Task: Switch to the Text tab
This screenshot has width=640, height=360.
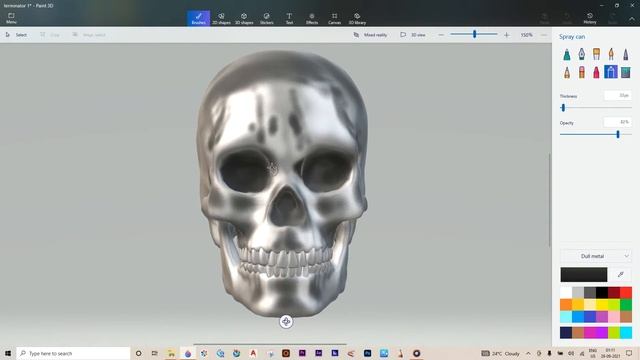Action: pos(289,18)
